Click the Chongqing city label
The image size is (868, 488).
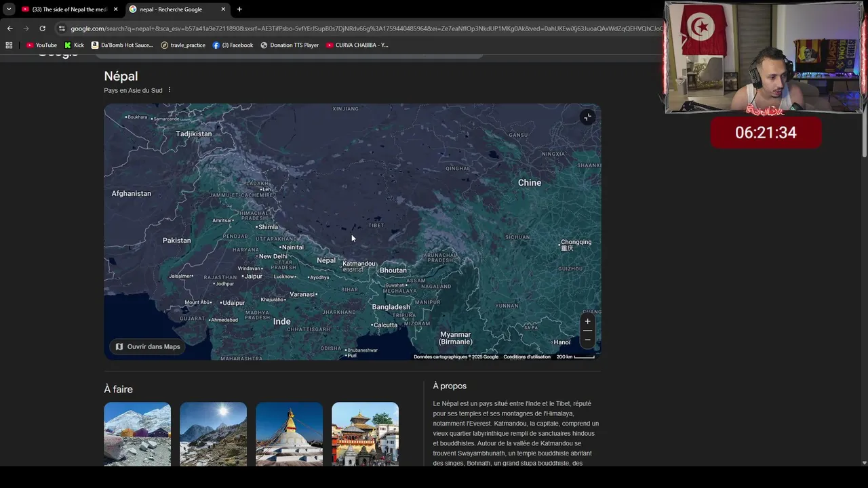(x=576, y=242)
